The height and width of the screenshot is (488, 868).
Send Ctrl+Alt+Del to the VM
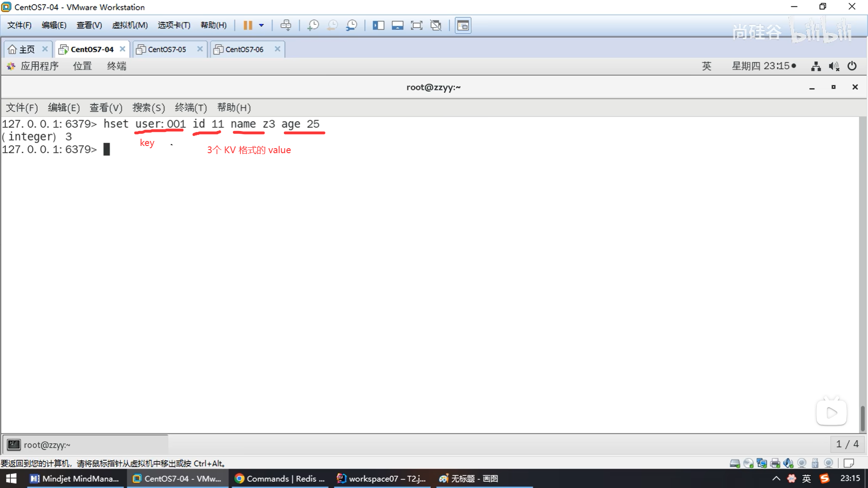286,25
